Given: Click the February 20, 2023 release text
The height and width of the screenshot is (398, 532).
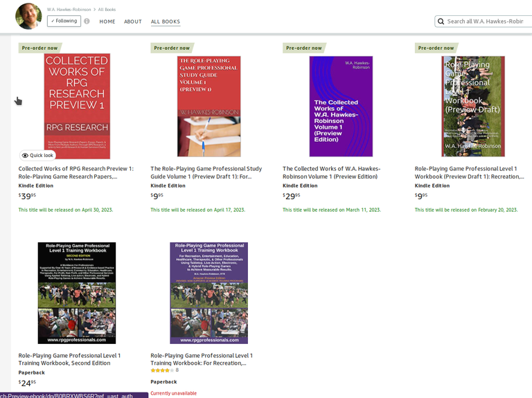Looking at the screenshot, I should point(466,210).
